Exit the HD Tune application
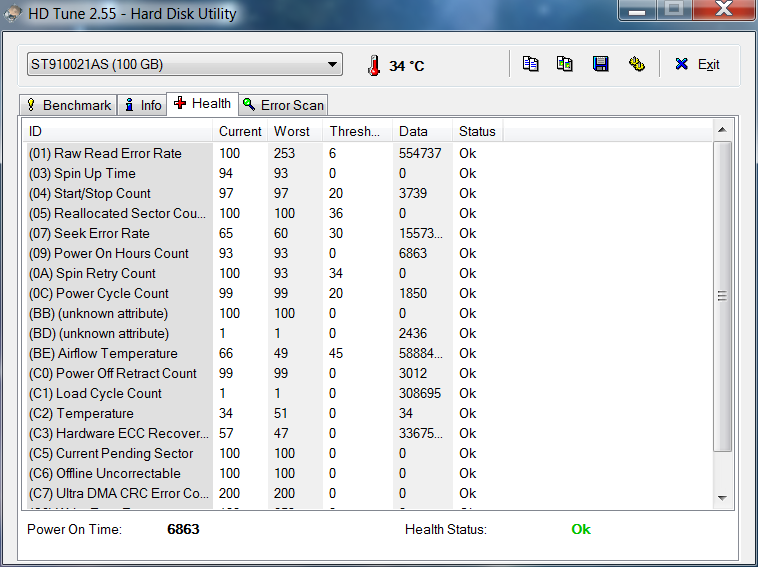The width and height of the screenshot is (758, 567). click(697, 64)
